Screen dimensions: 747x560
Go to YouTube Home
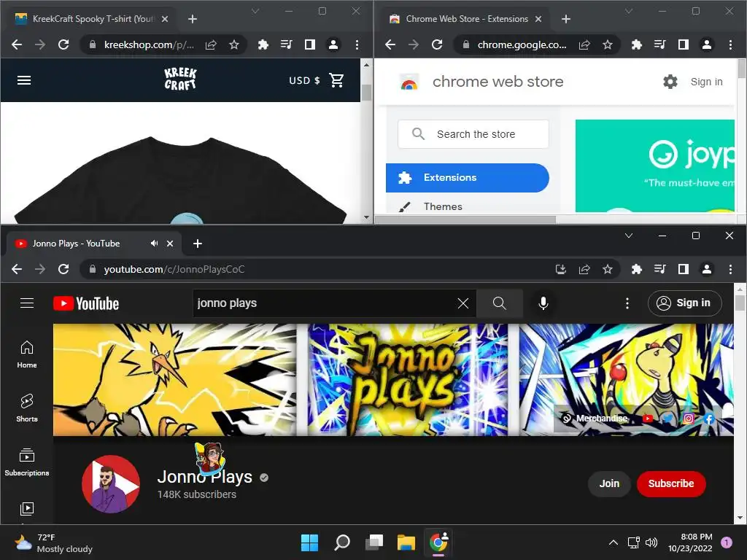pyautogui.click(x=27, y=355)
